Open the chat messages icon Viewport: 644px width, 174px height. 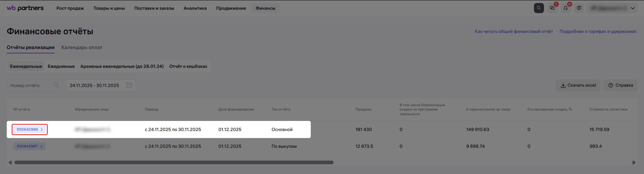pos(552,8)
